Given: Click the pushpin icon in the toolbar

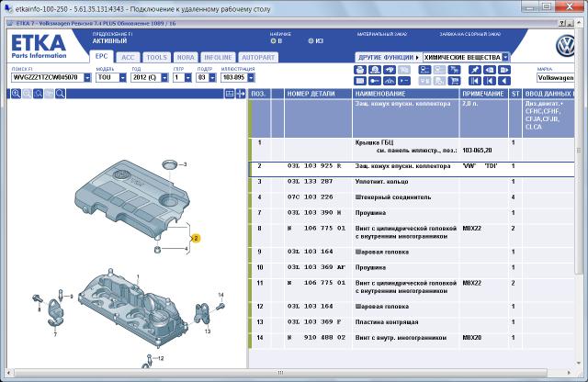Looking at the screenshot, I should point(475,70).
